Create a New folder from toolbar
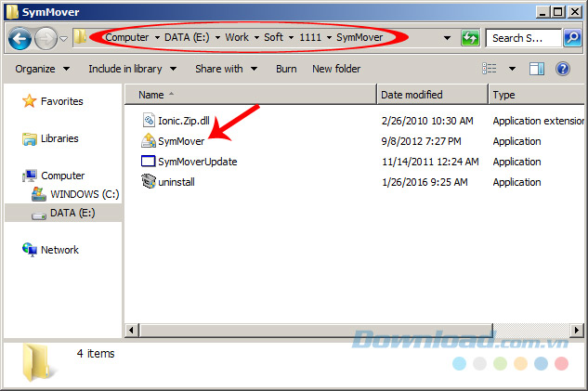The height and width of the screenshot is (391, 588). (336, 69)
